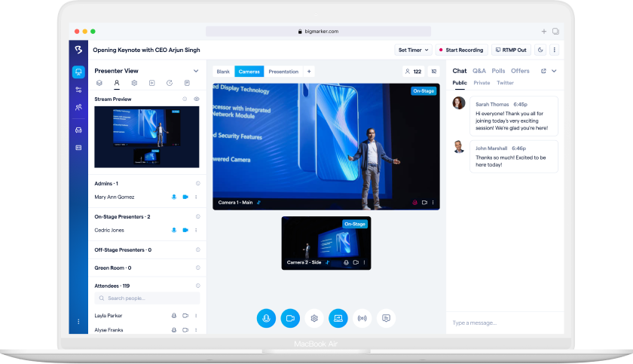Click the broadcast signal button
The image size is (633, 364).
click(362, 318)
